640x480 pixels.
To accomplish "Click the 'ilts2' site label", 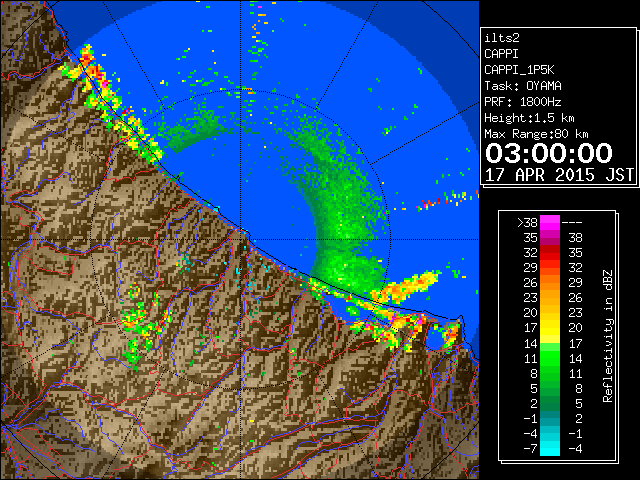I will [502, 38].
